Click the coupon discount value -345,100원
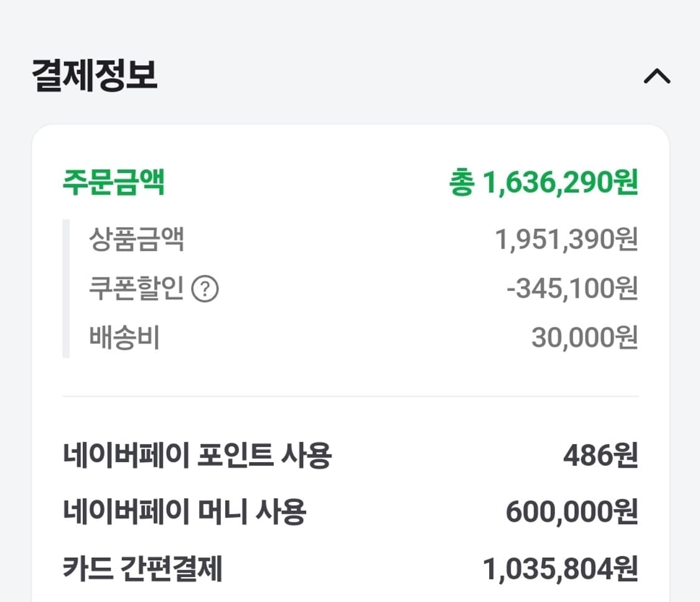The height and width of the screenshot is (602, 700). [572, 289]
